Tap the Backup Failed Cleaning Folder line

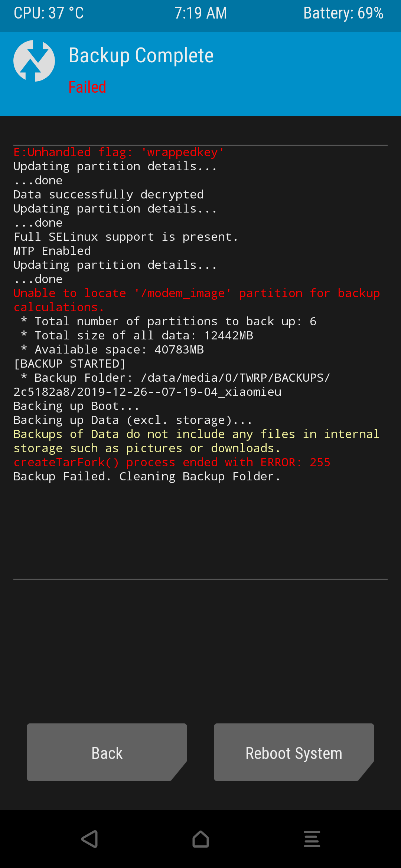click(x=147, y=477)
